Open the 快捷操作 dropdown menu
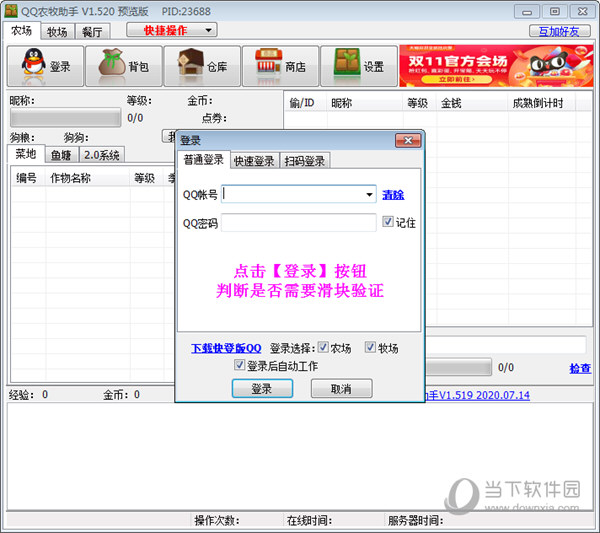Viewport: 600px width, 533px height. pos(171,30)
